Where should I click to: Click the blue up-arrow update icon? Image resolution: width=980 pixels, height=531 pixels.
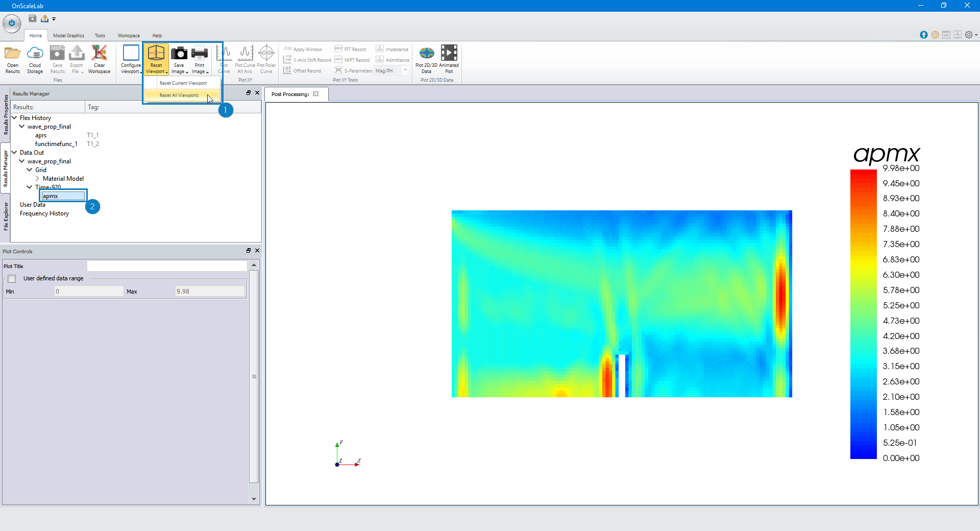[923, 35]
